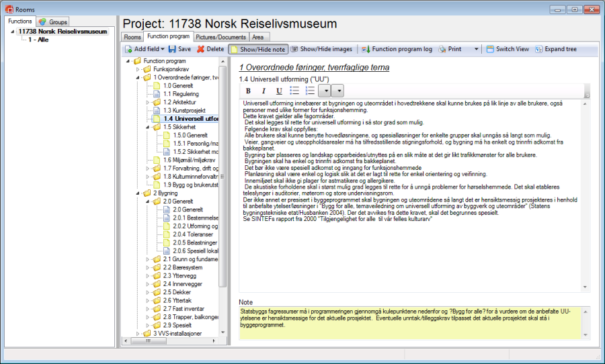Collapse the 1.5 Sikkerhet tree node
Viewport: 605px width, 364px height.
(x=147, y=127)
